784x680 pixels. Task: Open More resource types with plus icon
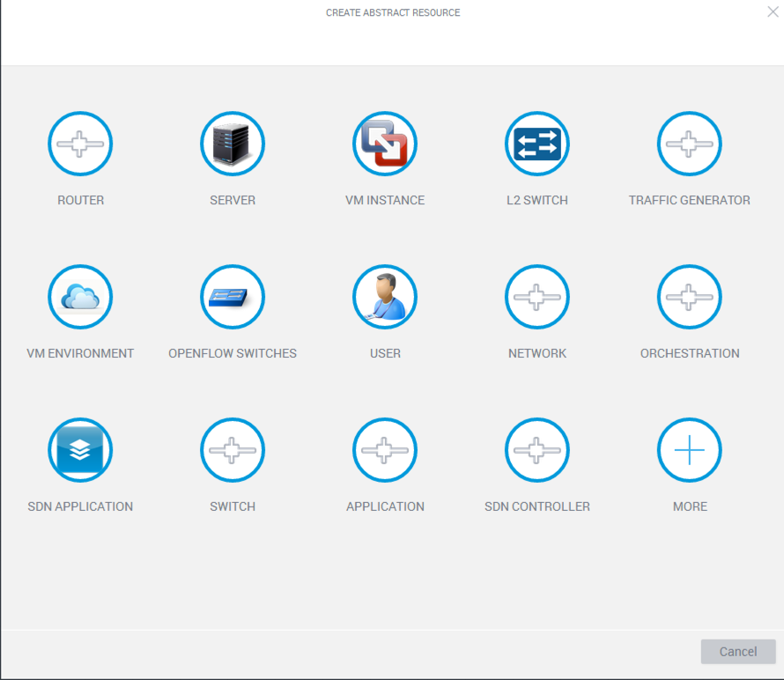click(690, 450)
